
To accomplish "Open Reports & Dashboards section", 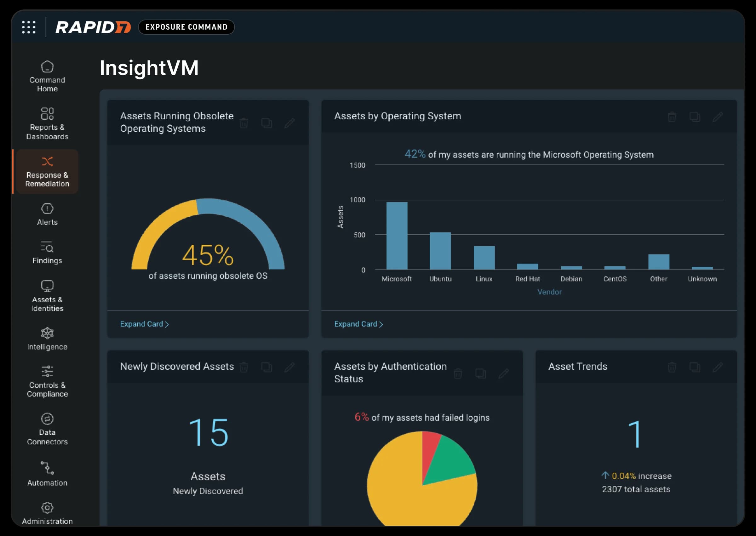I will (x=47, y=123).
